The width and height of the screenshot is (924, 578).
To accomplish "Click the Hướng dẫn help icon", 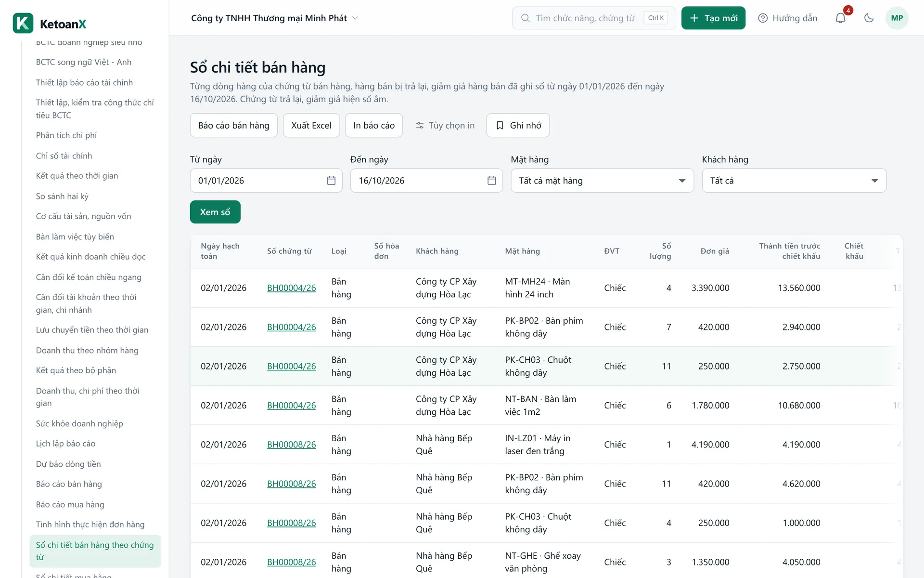I will coord(763,18).
